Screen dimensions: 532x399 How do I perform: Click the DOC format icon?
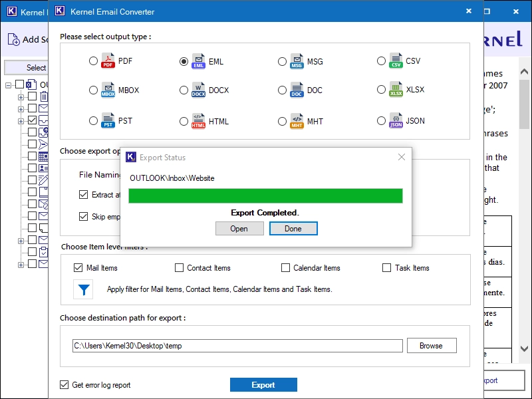[297, 90]
